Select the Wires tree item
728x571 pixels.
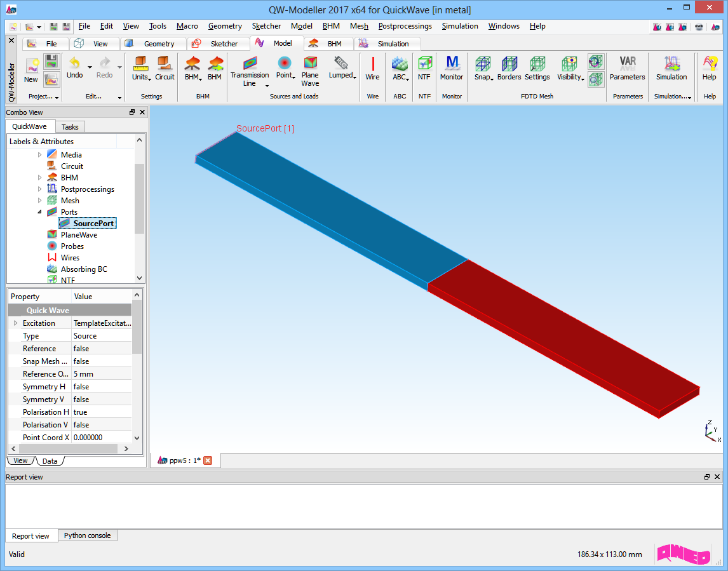tap(64, 258)
